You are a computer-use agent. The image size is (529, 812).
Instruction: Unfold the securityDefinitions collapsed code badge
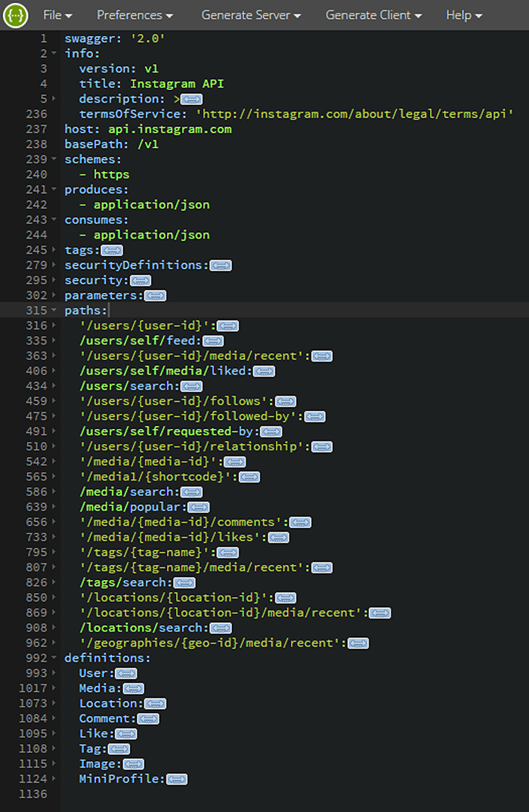(221, 265)
